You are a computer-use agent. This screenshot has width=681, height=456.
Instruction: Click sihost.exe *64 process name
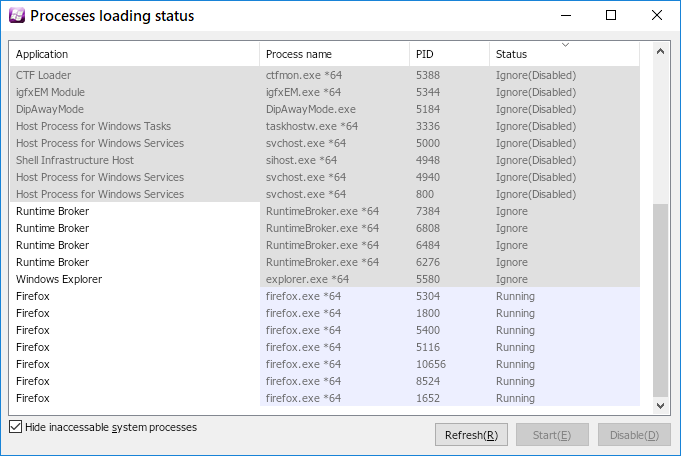(301, 160)
